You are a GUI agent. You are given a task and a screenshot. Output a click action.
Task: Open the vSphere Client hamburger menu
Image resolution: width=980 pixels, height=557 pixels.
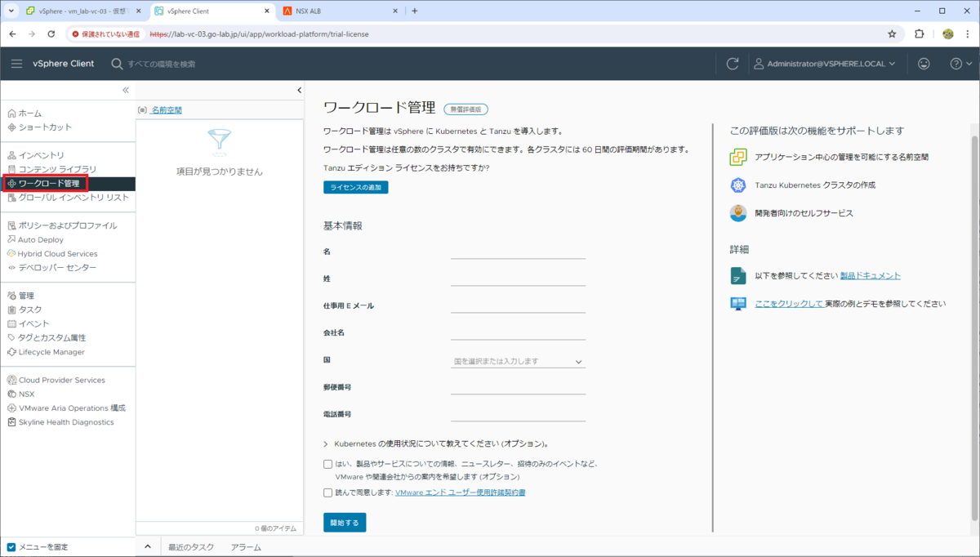coord(16,64)
